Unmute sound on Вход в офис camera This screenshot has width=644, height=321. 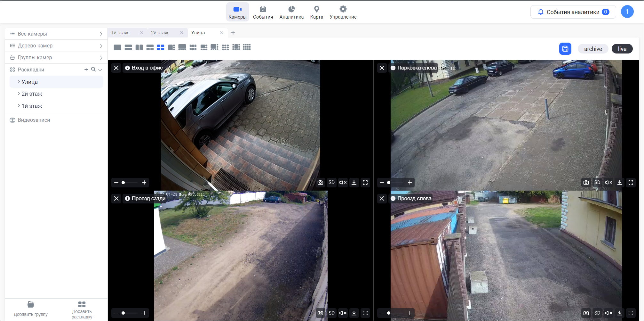(x=343, y=183)
